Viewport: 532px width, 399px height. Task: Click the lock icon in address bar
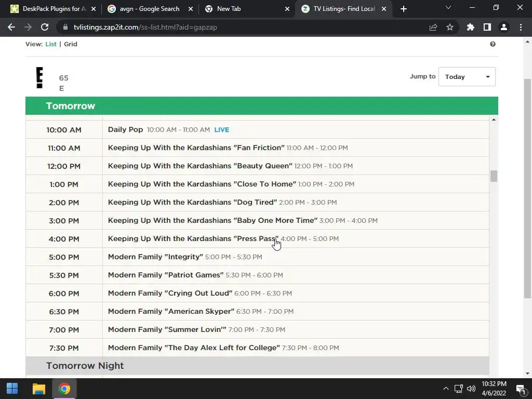(65, 27)
